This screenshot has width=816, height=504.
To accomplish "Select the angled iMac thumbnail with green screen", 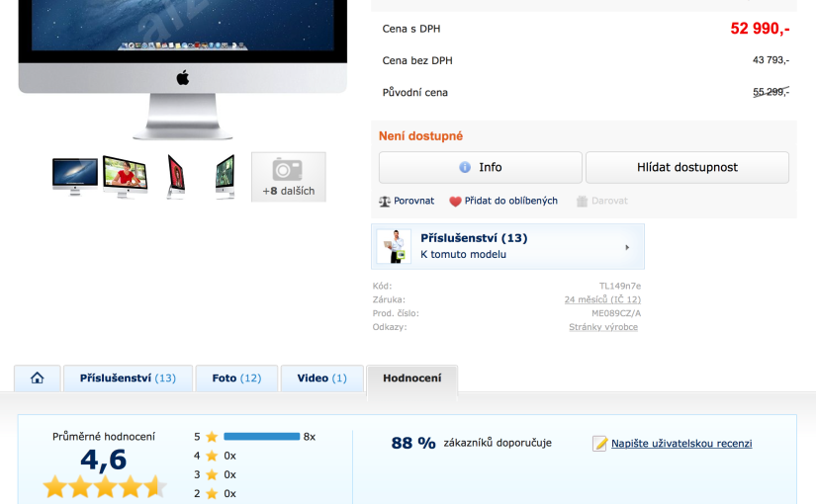I will tap(225, 177).
